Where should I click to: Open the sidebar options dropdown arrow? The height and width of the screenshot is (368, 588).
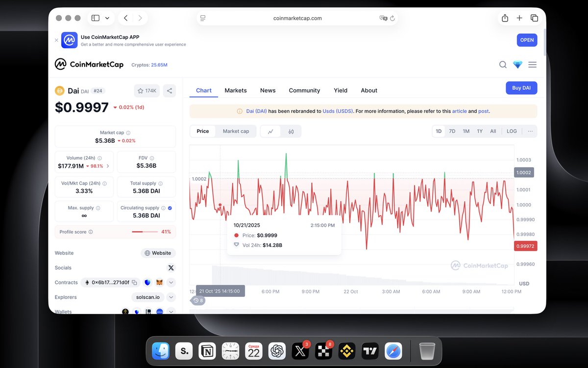[107, 18]
